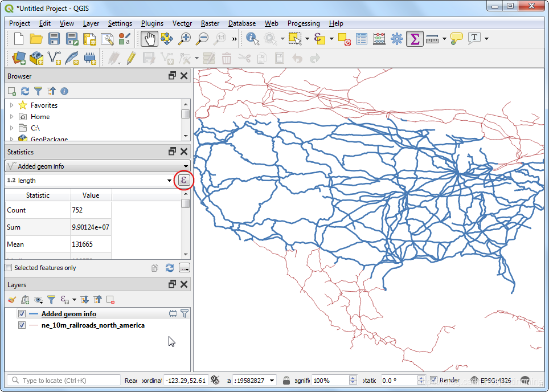Expand the Home tree item
Screen dimensions: 549x392
(x=11, y=117)
